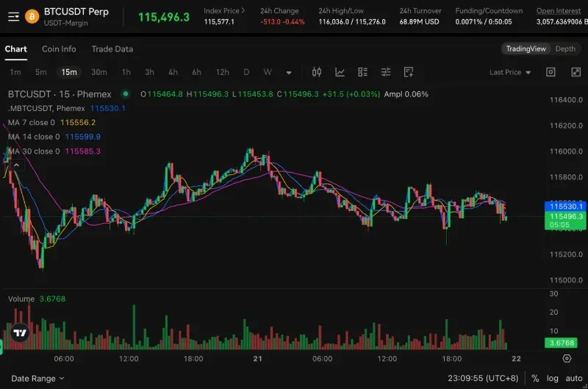Click the blue 115530.1 price label
The width and height of the screenshot is (588, 389).
[x=566, y=207]
